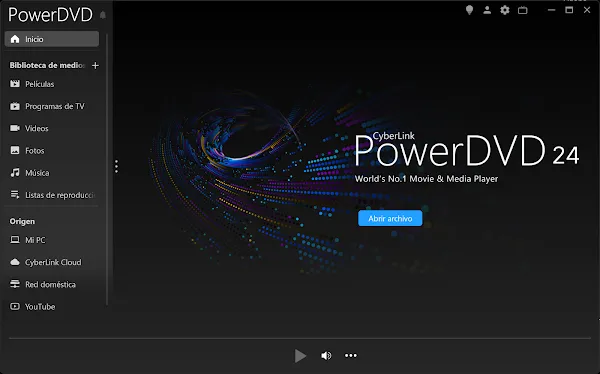Image resolution: width=600 pixels, height=374 pixels.
Task: Open CyberLink Cloud source
Action: point(52,262)
